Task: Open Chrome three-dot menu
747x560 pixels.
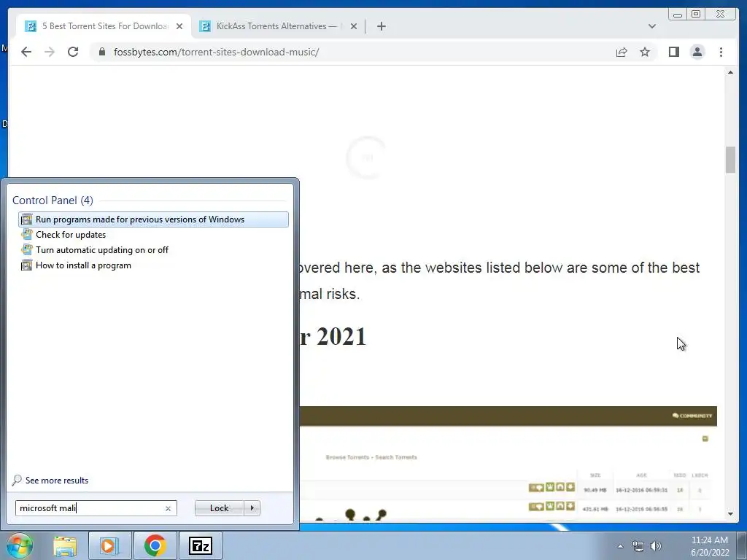Action: (721, 52)
